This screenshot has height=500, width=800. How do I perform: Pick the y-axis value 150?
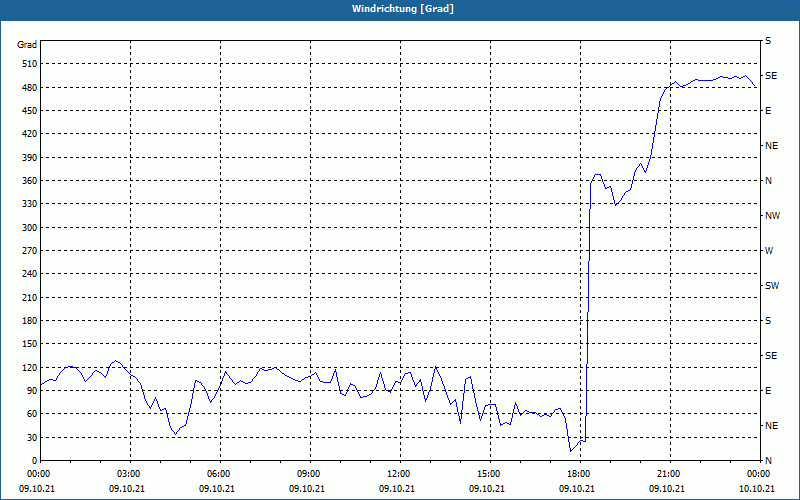30,343
